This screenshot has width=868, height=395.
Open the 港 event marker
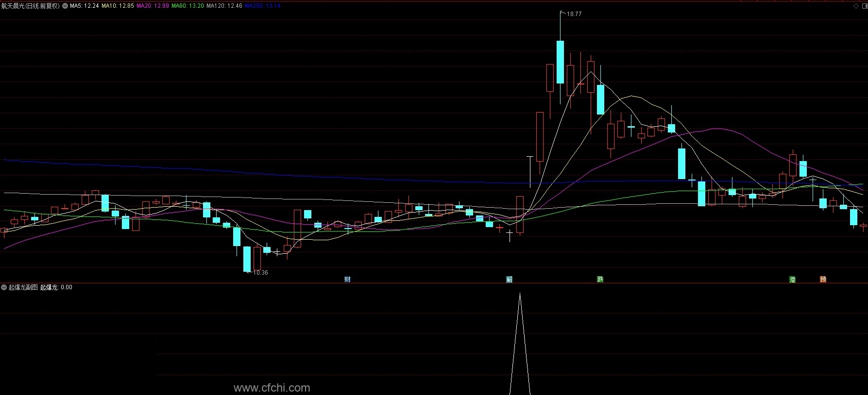[792, 279]
